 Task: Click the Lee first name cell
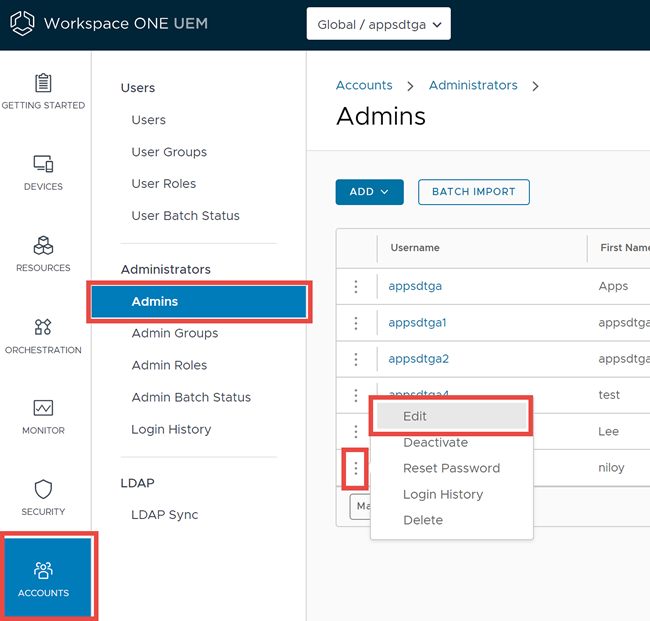[x=608, y=432]
